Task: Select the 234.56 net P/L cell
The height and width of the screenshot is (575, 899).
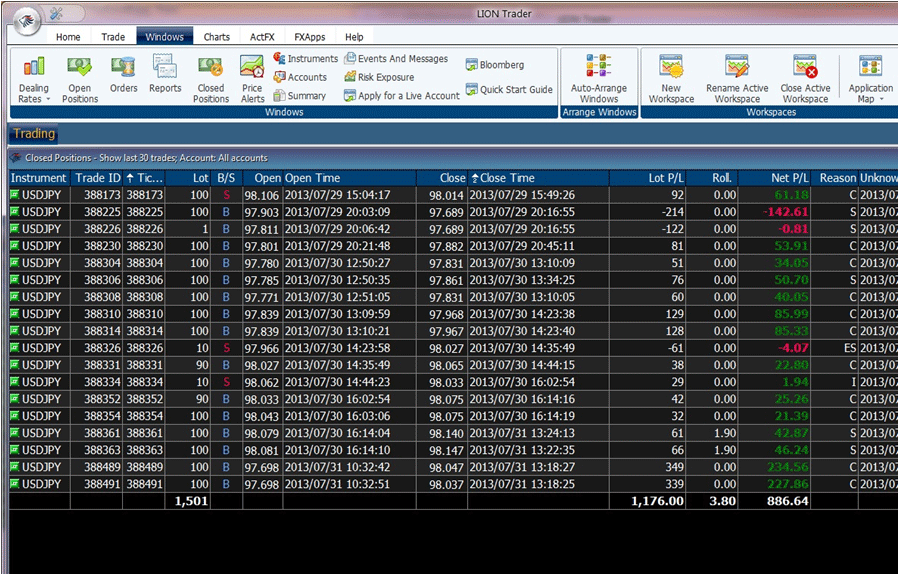Action: [774, 467]
